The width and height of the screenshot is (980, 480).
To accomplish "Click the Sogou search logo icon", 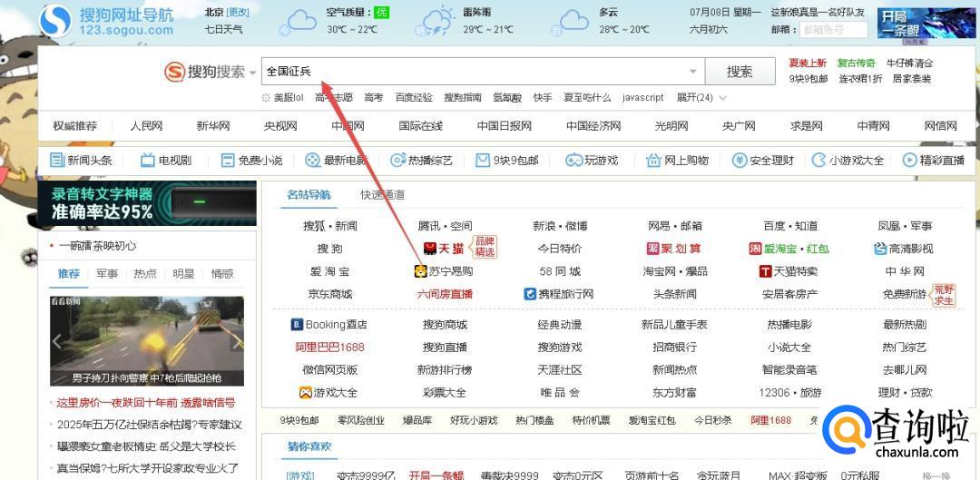I will pos(174,72).
